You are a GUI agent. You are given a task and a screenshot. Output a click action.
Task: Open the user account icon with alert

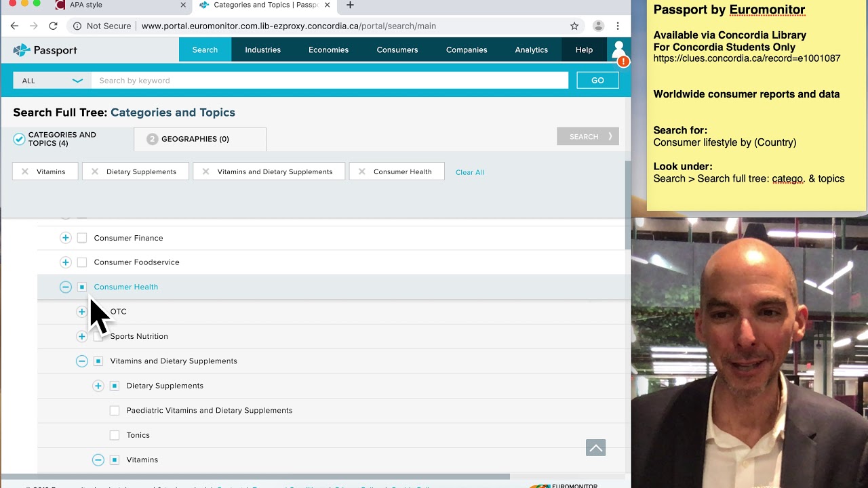pyautogui.click(x=618, y=52)
